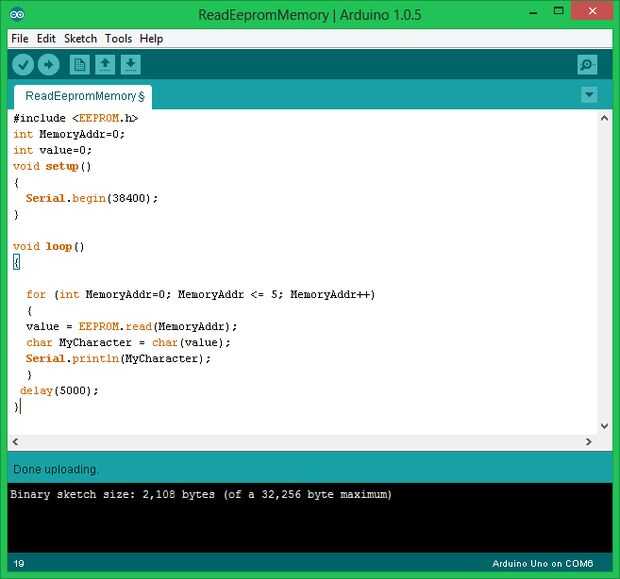This screenshot has width=620, height=579.
Task: Upload sketch with the arrow button
Action: pos(49,65)
